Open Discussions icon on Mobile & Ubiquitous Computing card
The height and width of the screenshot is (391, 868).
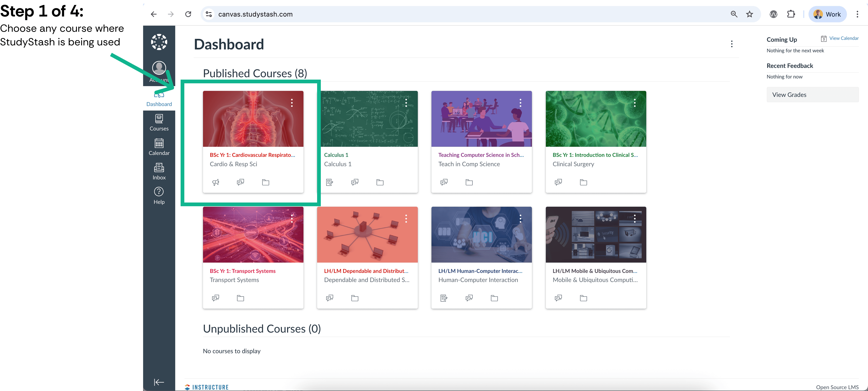558,298
